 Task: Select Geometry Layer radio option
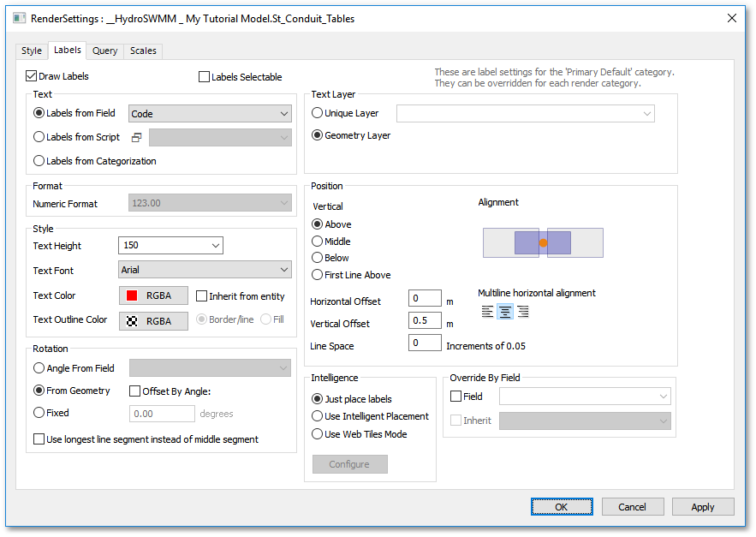pos(317,135)
